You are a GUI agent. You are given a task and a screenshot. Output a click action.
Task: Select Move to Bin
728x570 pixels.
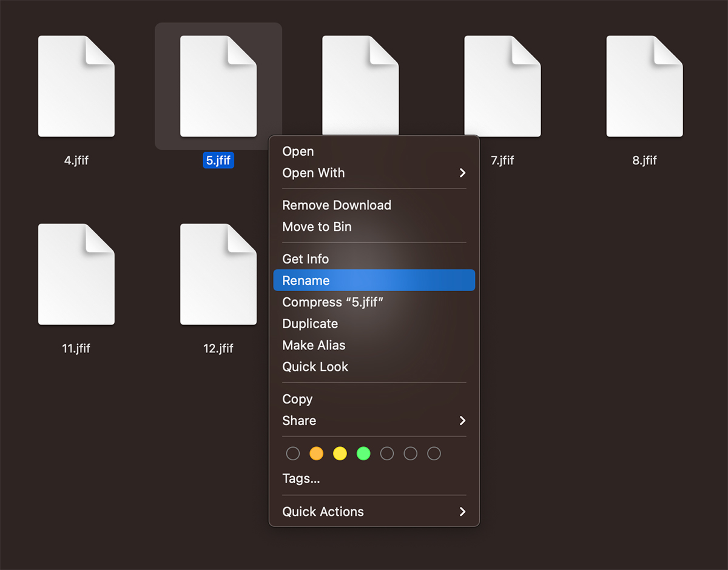[374, 227]
